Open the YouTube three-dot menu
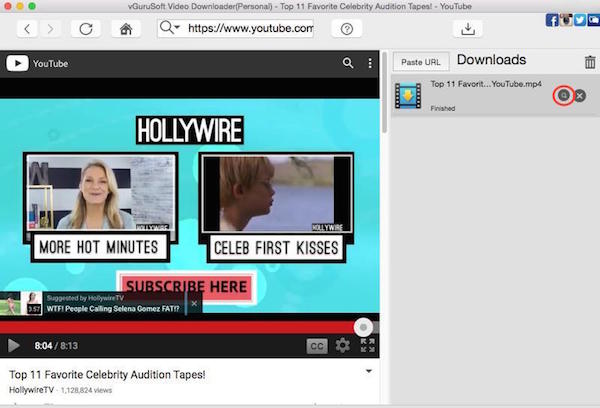Screen dimensions: 600x408 coord(370,63)
